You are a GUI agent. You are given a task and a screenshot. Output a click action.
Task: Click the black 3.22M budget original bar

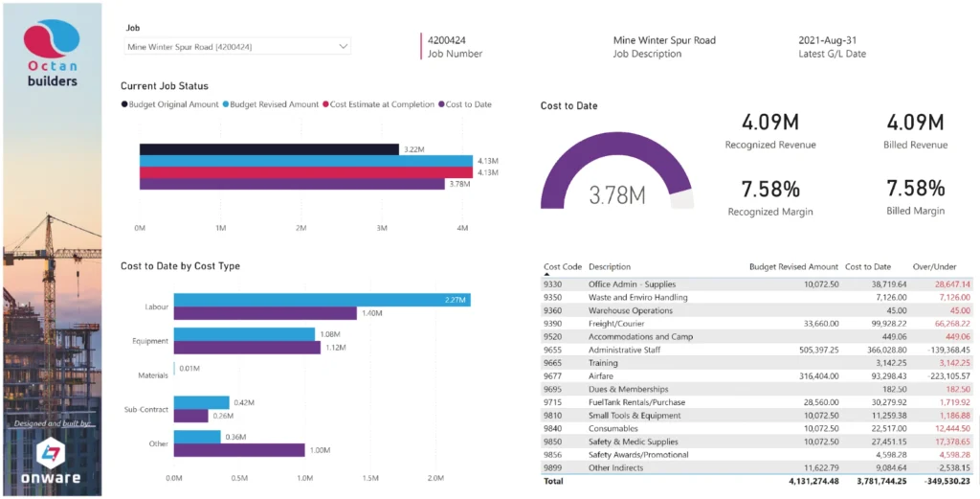click(x=269, y=149)
